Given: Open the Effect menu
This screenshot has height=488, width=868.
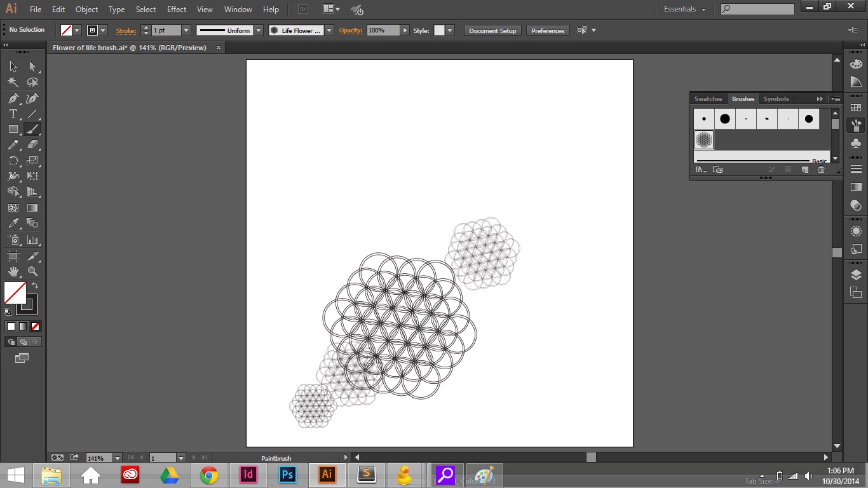Looking at the screenshot, I should click(176, 10).
